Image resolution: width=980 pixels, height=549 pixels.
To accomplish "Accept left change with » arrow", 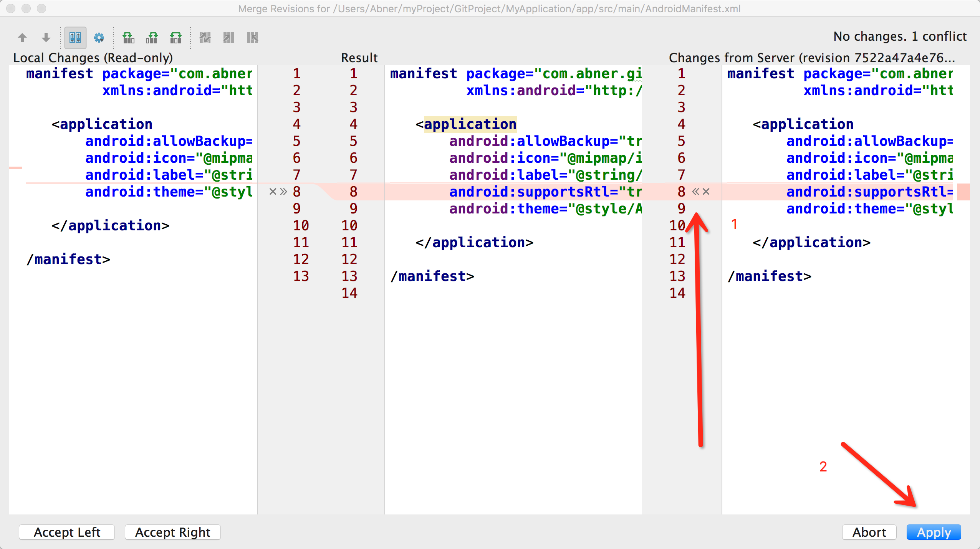I will point(283,192).
